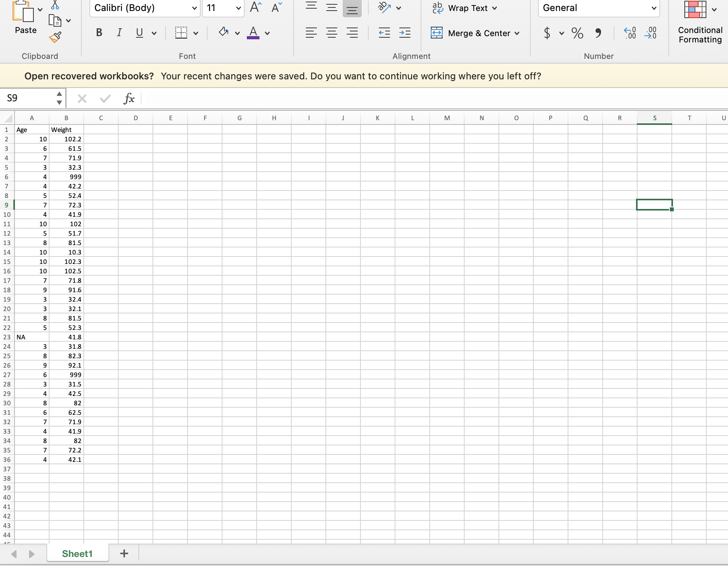Click the Name Box stepper arrows
The image size is (728, 566).
tap(59, 98)
